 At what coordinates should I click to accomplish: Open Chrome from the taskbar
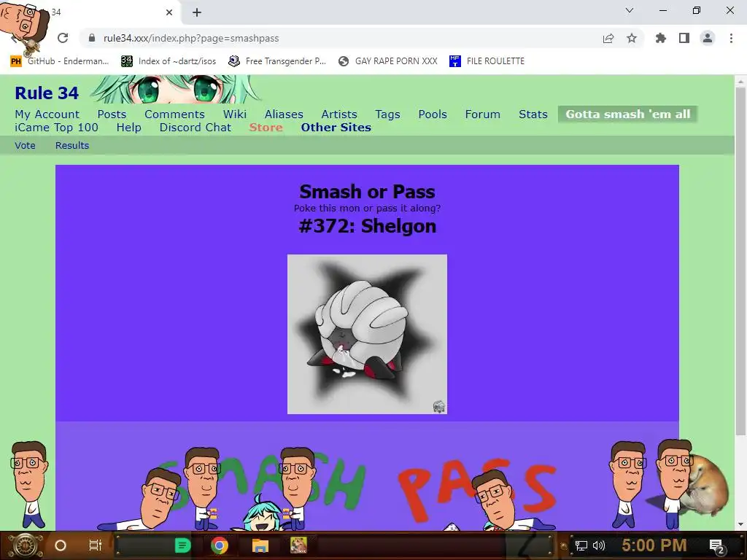coord(220,545)
